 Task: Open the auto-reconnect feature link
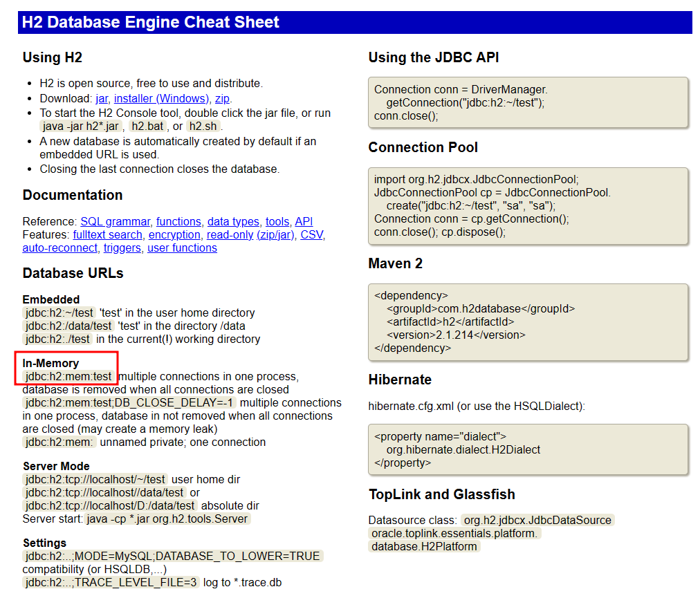pyautogui.click(x=59, y=248)
